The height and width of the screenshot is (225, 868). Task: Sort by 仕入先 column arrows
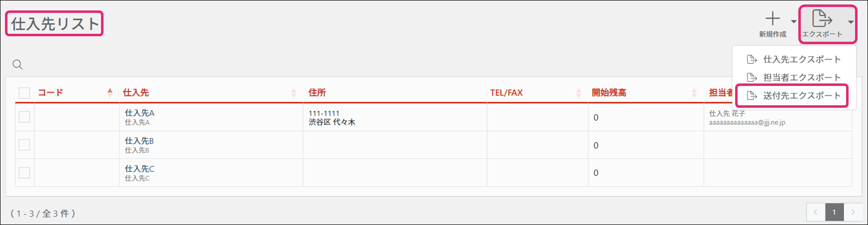(x=294, y=93)
